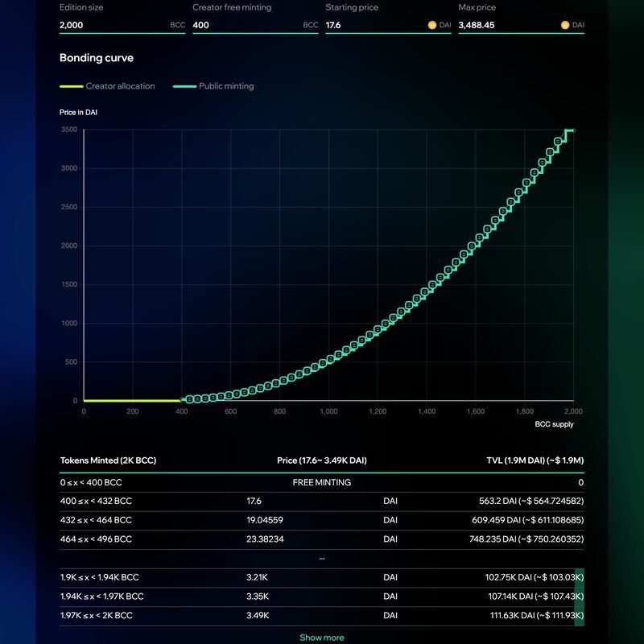Image resolution: width=644 pixels, height=644 pixels.
Task: Click the Price (17.6~ 3.49K DAI) header
Action: click(322, 460)
